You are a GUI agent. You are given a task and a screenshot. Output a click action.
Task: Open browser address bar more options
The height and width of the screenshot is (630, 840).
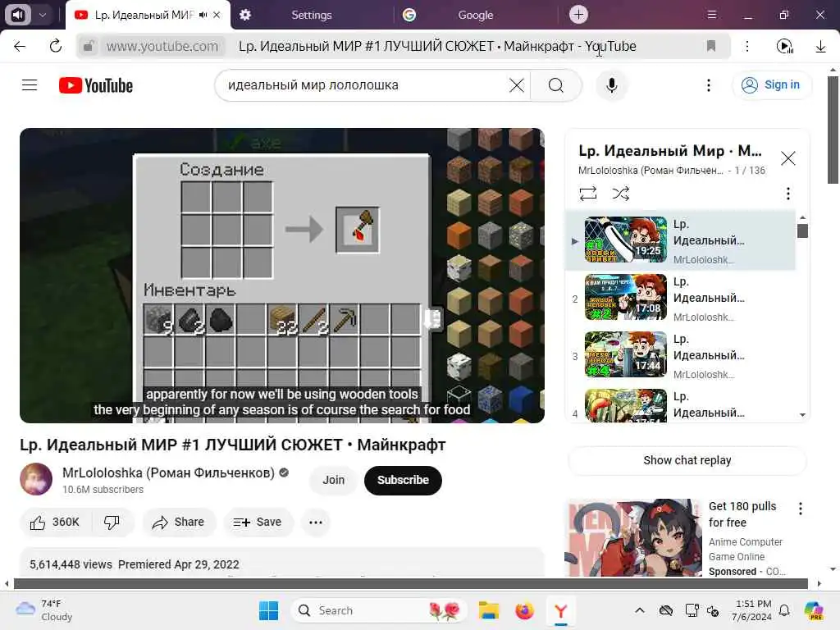(x=746, y=46)
